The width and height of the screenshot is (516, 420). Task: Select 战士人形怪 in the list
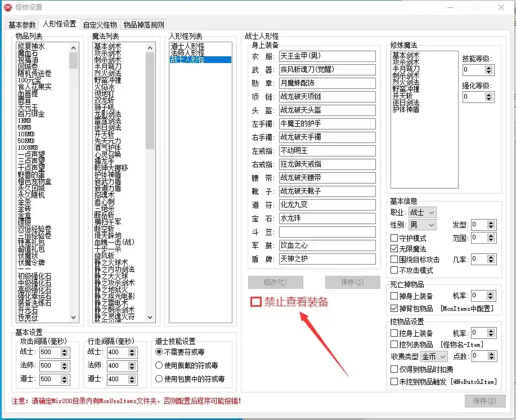[x=200, y=60]
